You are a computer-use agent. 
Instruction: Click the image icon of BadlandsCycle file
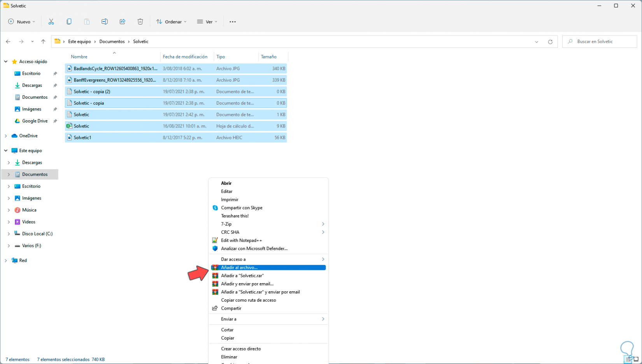click(x=69, y=68)
